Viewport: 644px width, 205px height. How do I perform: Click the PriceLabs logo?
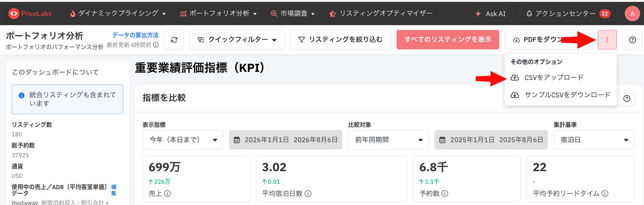coord(30,14)
